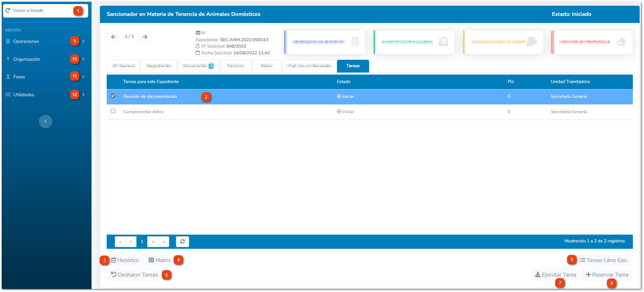
Task: Click the Fases hourglass icon
Action: (8, 77)
